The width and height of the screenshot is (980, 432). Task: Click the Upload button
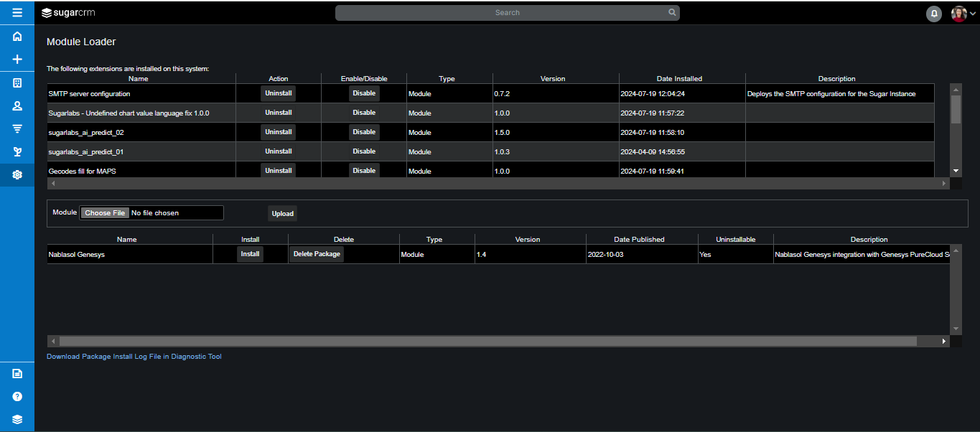(283, 214)
